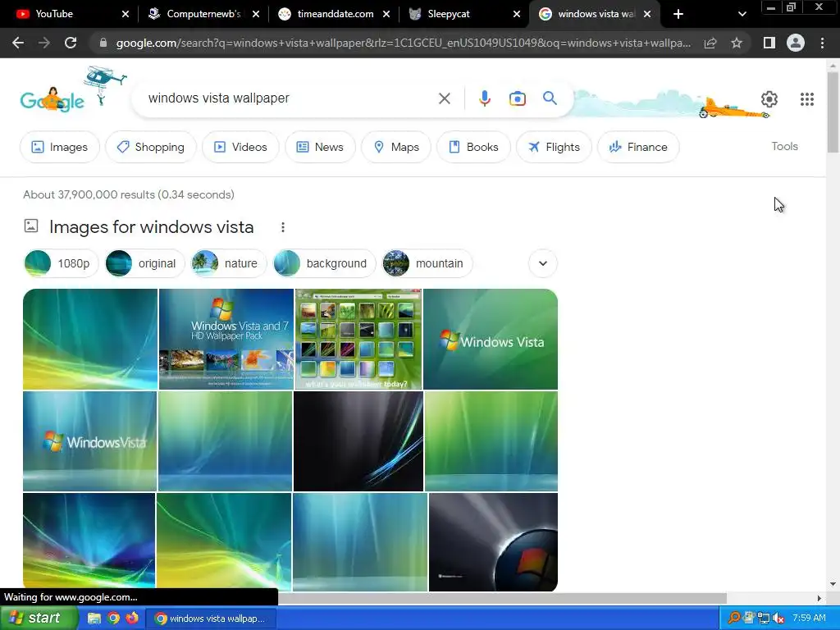Filter results by Shopping

151,147
